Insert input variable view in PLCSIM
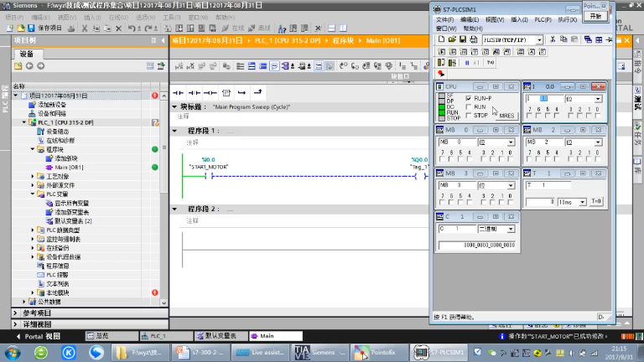This screenshot has height=362, width=644. coord(442,52)
